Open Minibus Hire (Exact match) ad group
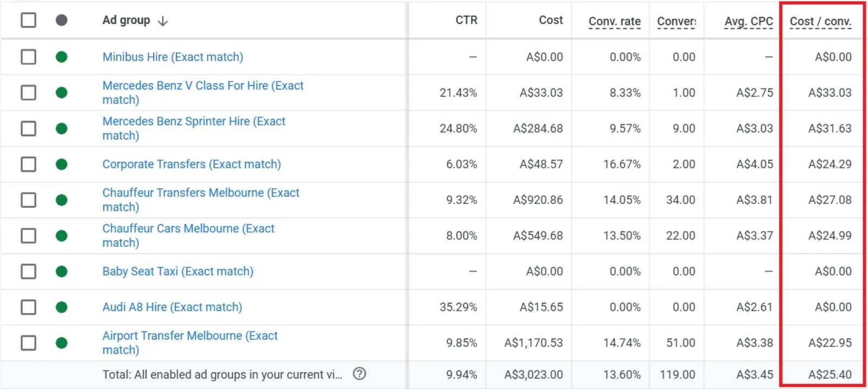This screenshot has width=868, height=389. [x=173, y=57]
